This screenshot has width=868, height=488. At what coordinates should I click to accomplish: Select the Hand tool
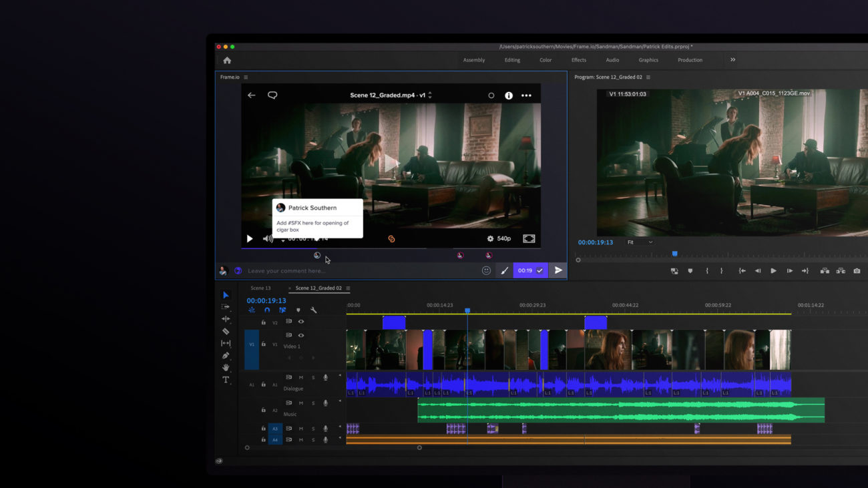click(225, 366)
